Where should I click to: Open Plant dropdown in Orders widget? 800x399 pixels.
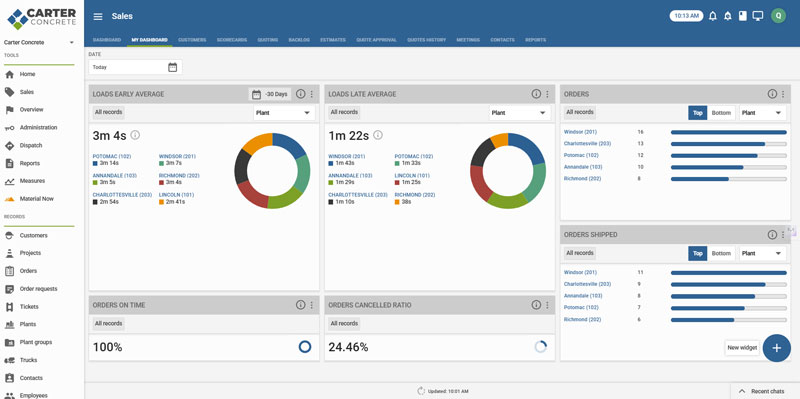click(762, 113)
